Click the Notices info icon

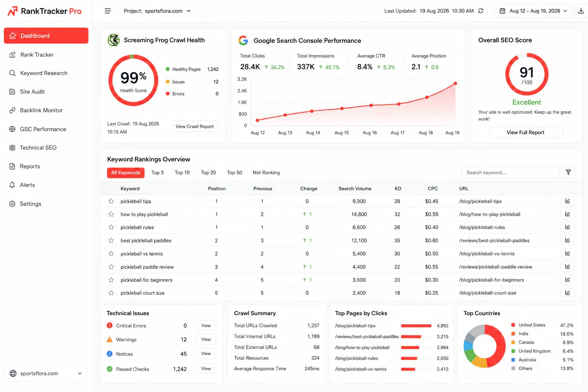click(109, 354)
